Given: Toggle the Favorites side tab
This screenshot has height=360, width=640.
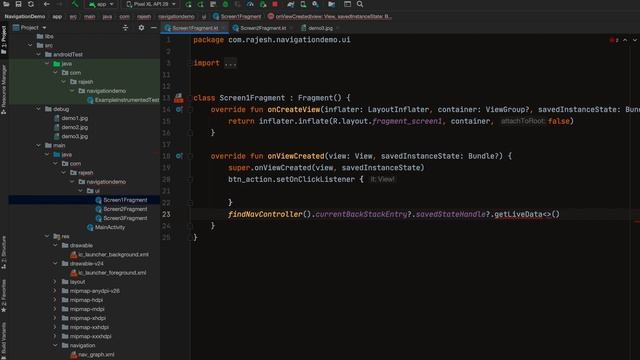Looking at the screenshot, I should coord(4,296).
